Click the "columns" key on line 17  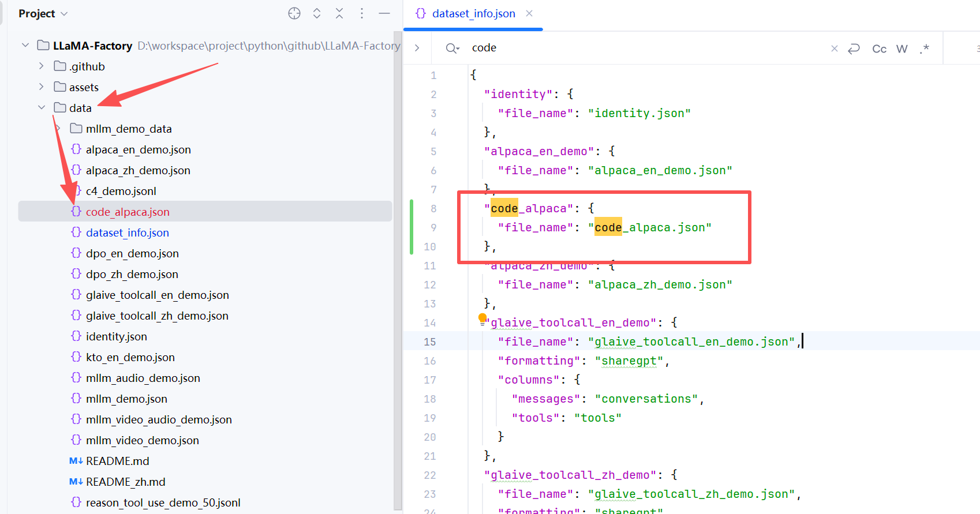coord(529,380)
